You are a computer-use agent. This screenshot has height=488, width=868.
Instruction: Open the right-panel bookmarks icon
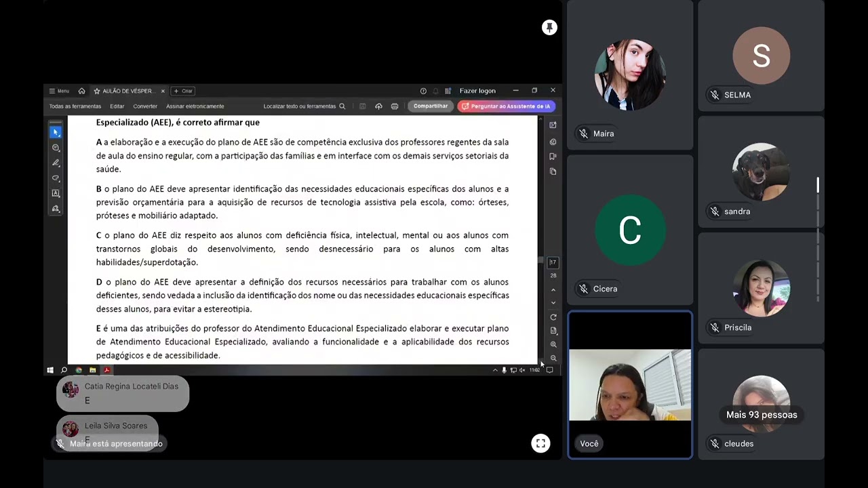[553, 157]
